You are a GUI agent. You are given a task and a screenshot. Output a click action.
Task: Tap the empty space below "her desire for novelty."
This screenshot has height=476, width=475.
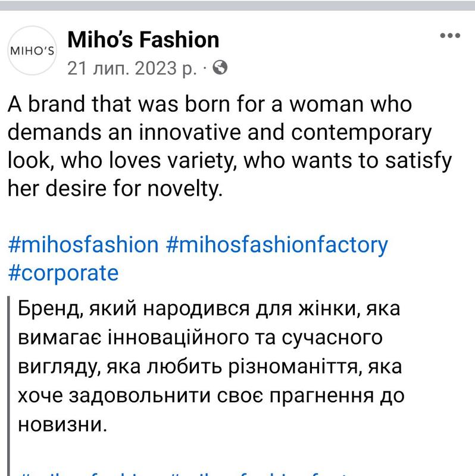(x=237, y=217)
